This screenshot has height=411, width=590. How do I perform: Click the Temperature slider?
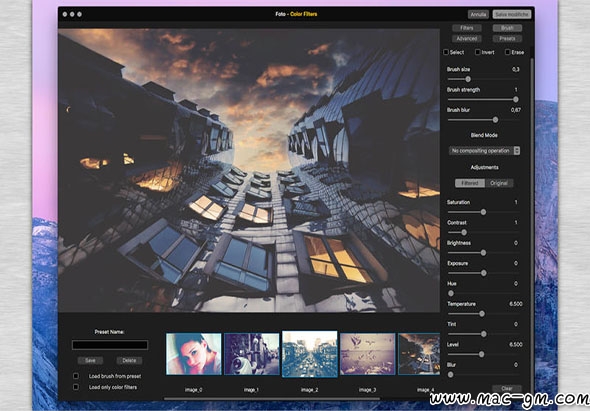click(484, 314)
